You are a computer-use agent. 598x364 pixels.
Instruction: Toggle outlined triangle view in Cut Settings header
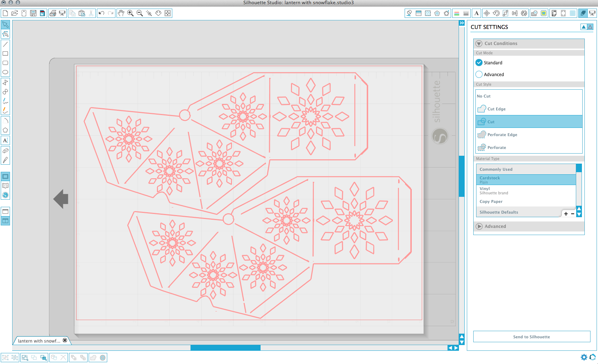[x=590, y=27]
